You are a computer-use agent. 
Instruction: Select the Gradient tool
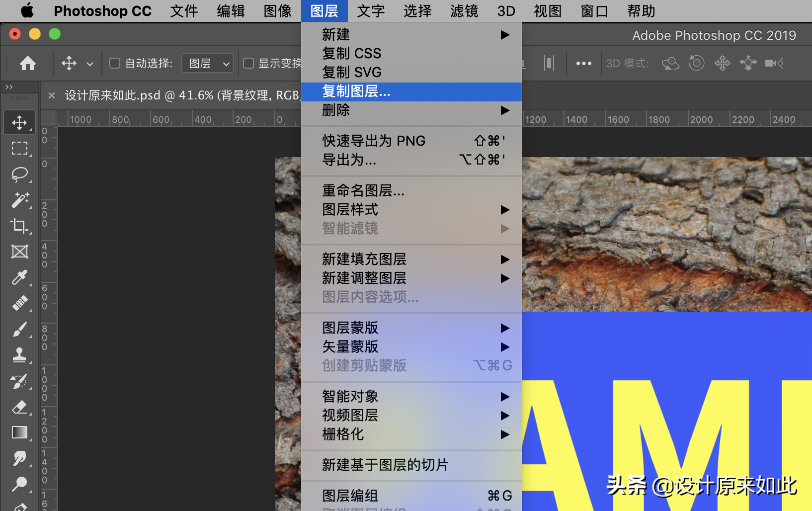(x=19, y=432)
